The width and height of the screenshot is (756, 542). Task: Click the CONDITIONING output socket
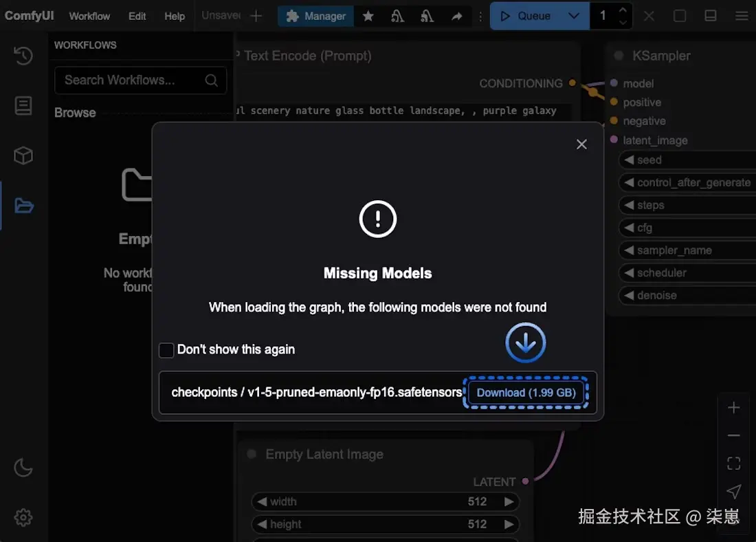(x=572, y=83)
